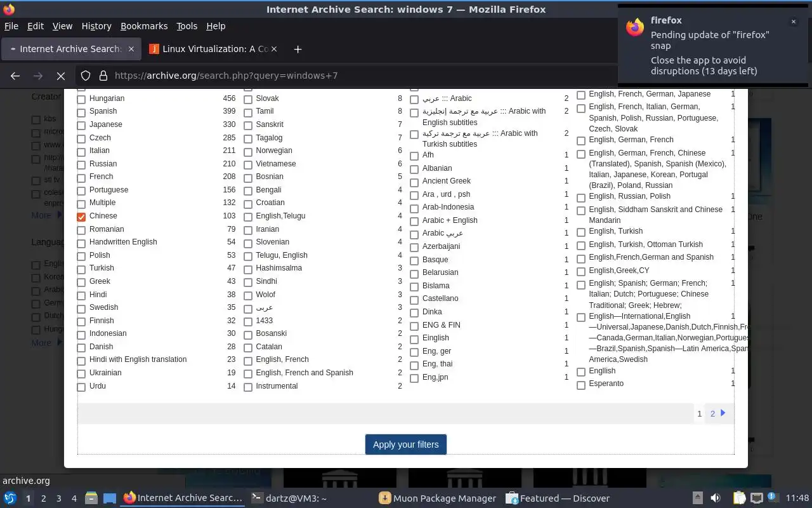
Task: Click the Belarusian language label
Action: click(x=440, y=272)
